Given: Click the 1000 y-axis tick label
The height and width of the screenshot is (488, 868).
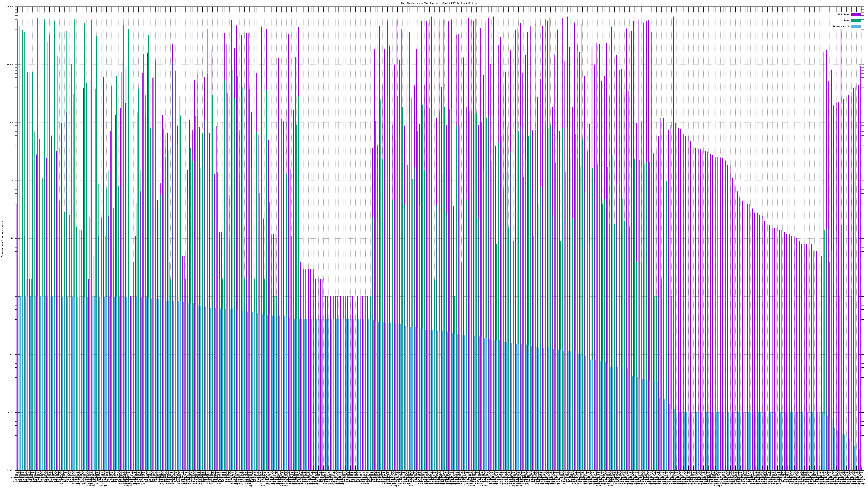Looking at the screenshot, I should click(x=11, y=123).
